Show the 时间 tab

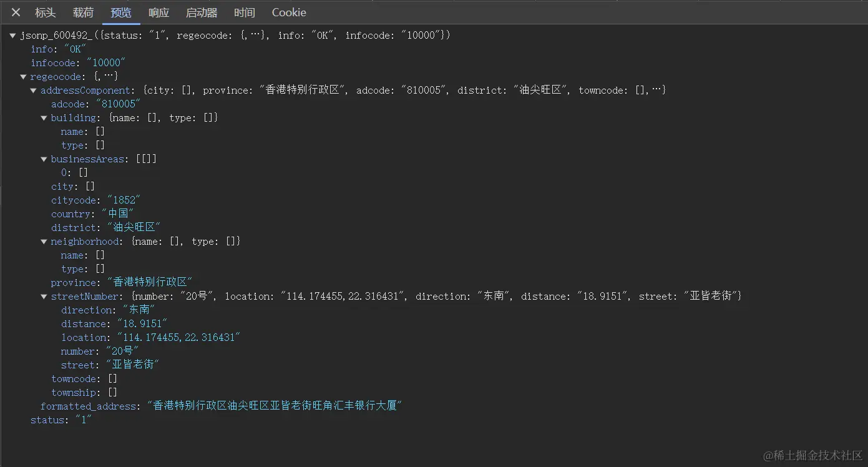(x=244, y=12)
